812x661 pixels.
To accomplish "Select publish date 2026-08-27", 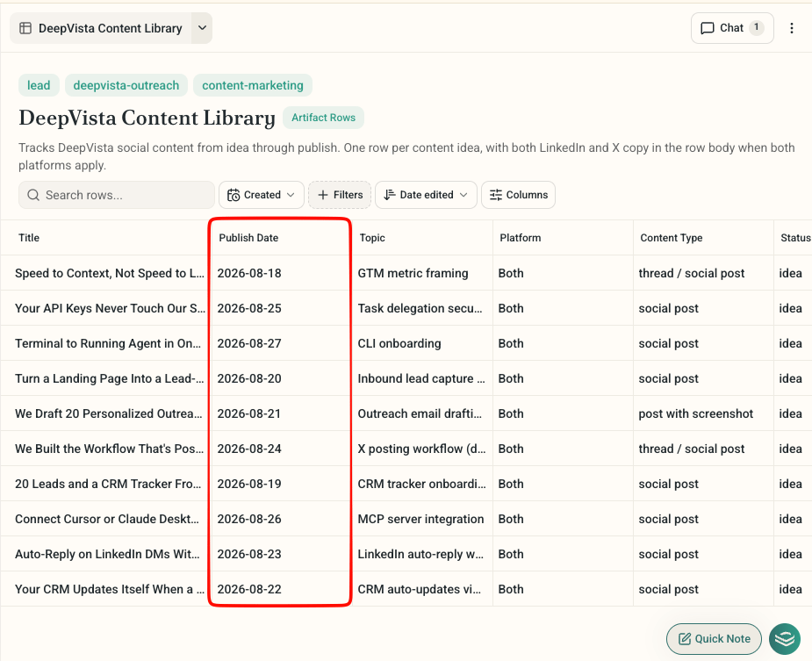I will tap(249, 343).
